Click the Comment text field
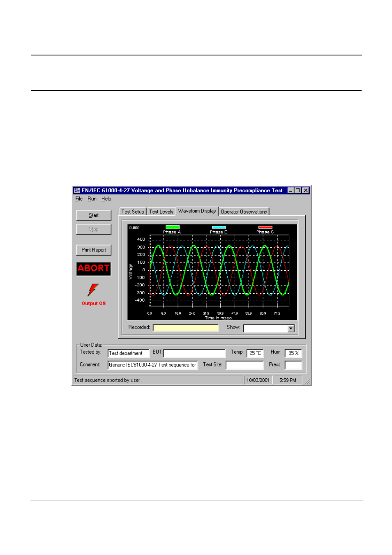This screenshot has width=392, height=555. point(152,365)
